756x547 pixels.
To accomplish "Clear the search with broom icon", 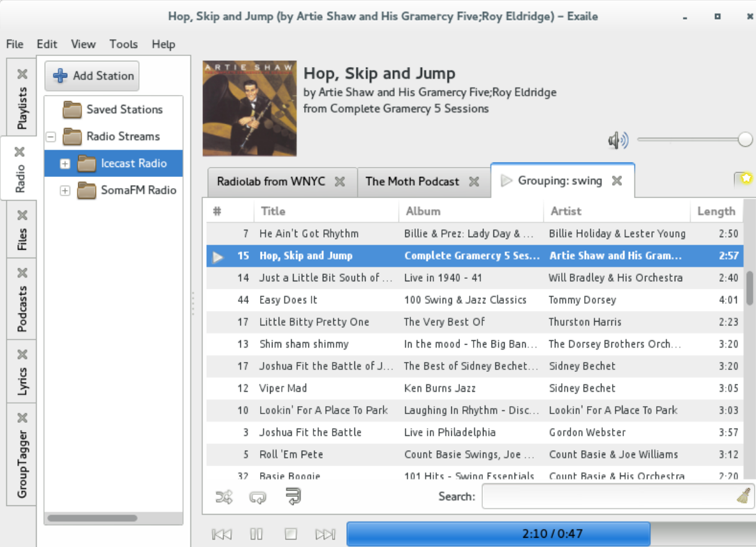I will pyautogui.click(x=743, y=496).
